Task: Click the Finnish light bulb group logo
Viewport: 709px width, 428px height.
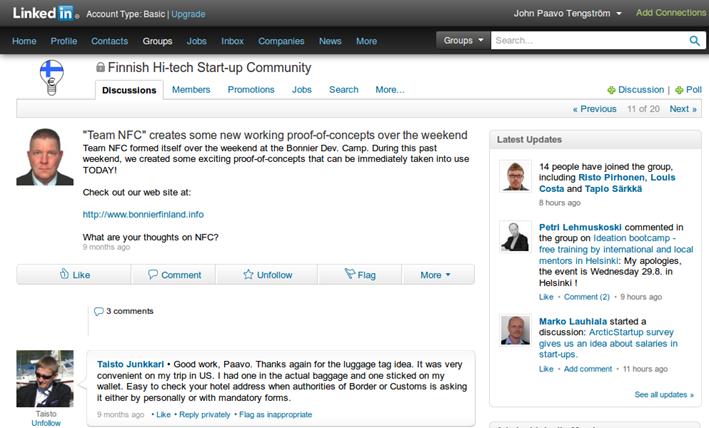Action: pos(50,76)
